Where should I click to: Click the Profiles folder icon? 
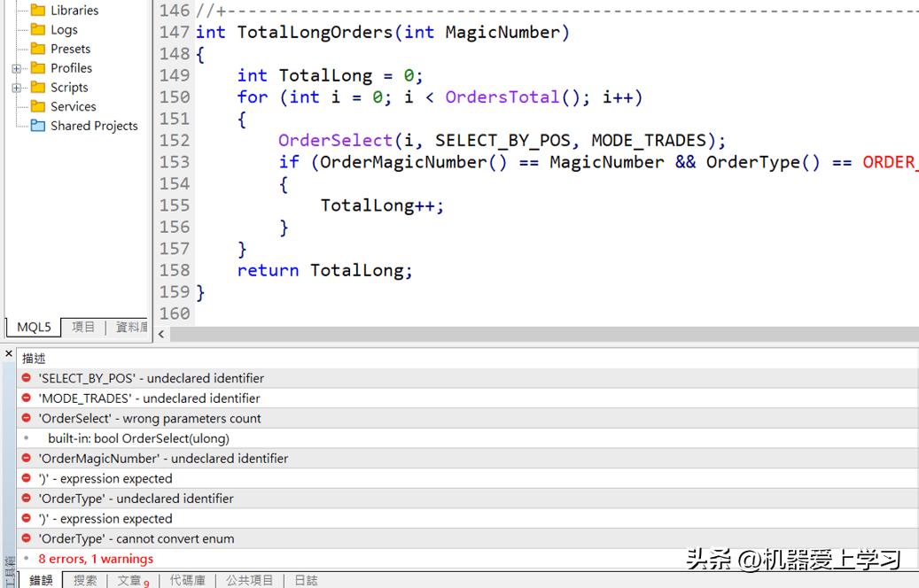pos(38,68)
